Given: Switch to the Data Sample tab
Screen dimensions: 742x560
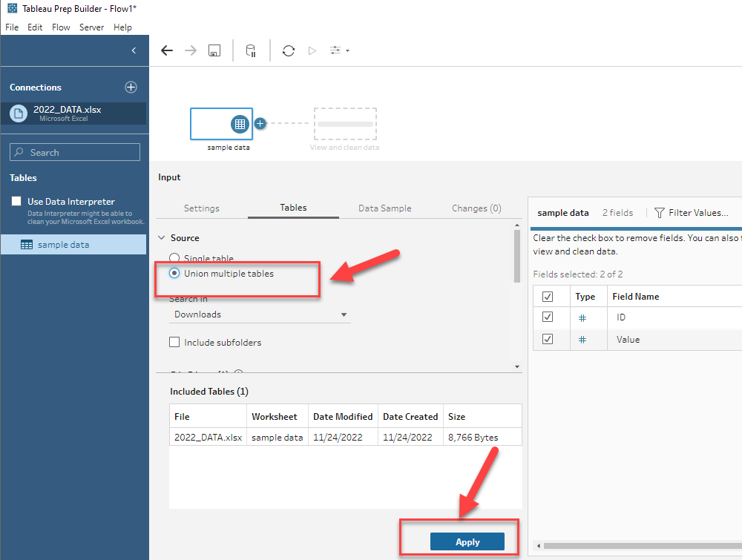Looking at the screenshot, I should click(x=384, y=208).
